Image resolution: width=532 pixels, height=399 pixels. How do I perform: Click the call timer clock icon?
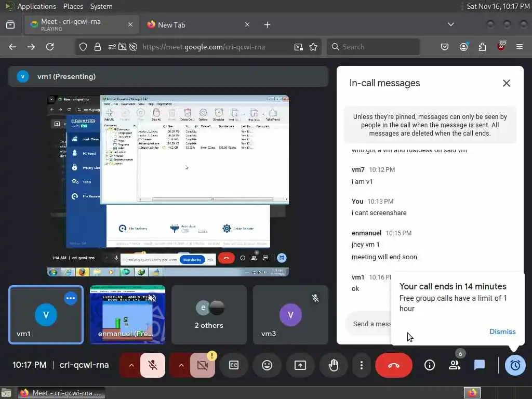[x=515, y=365]
